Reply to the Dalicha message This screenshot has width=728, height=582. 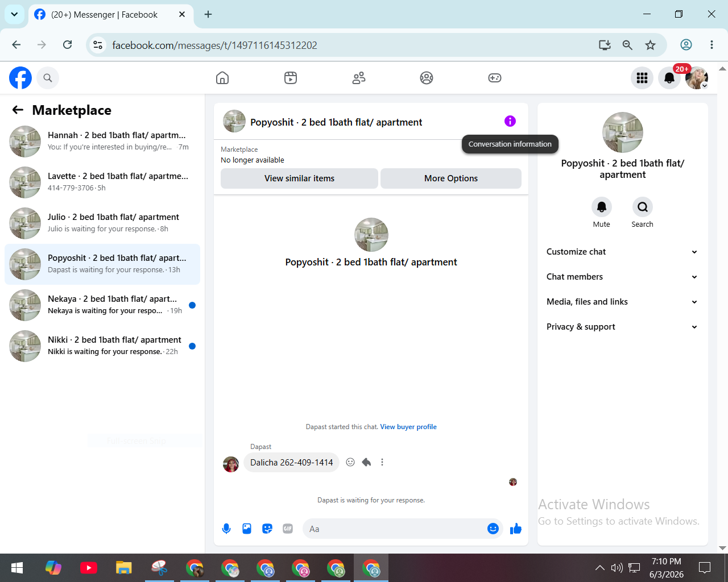(366, 462)
